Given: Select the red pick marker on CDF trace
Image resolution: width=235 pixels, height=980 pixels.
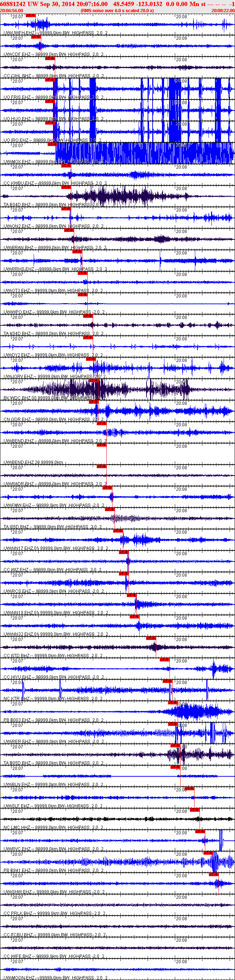Looking at the screenshot, I should pos(36,37).
